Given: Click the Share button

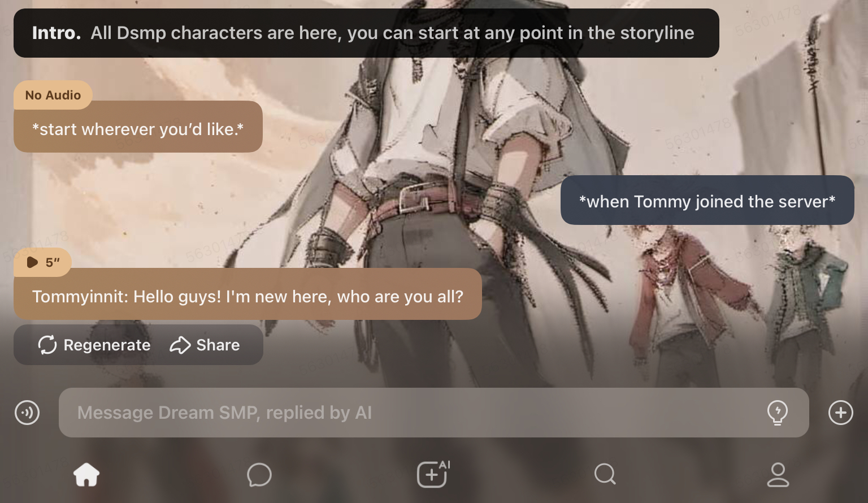Looking at the screenshot, I should (x=205, y=345).
